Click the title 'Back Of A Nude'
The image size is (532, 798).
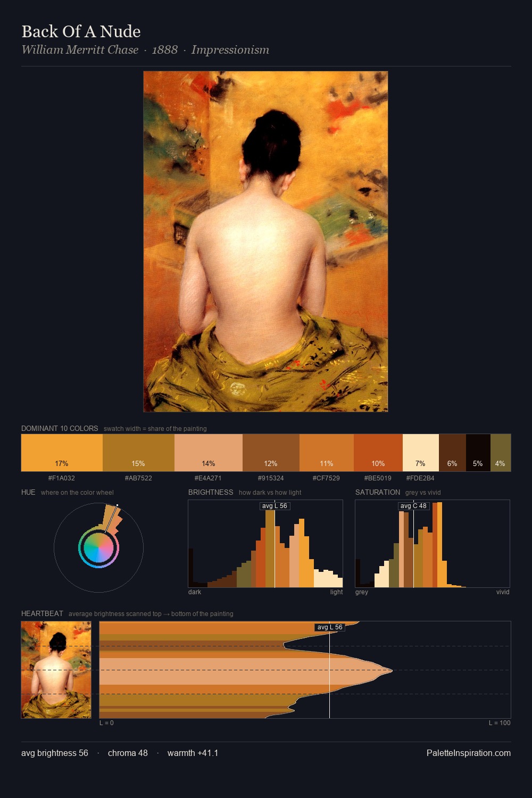point(81,31)
